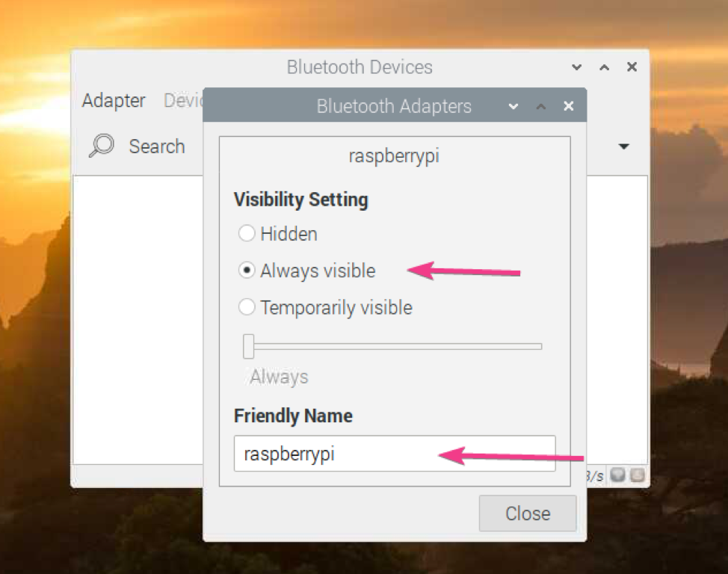
Task: Open the Device menu
Action: (x=183, y=100)
